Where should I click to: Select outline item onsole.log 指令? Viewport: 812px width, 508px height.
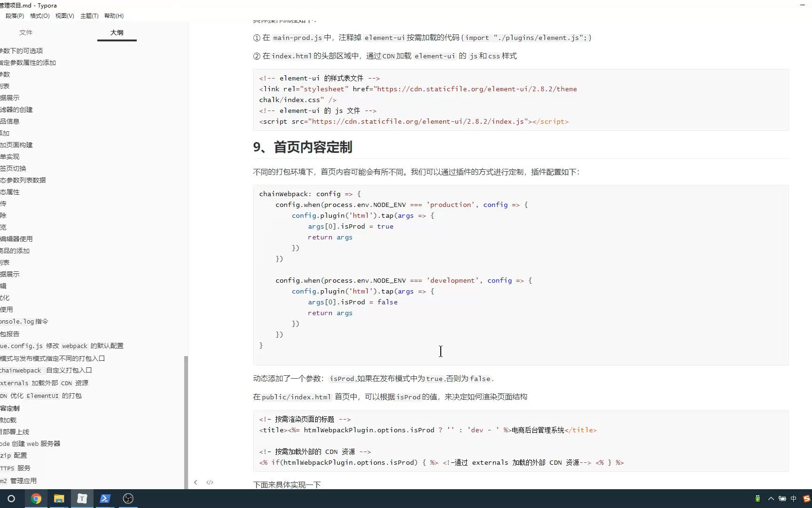click(x=24, y=321)
